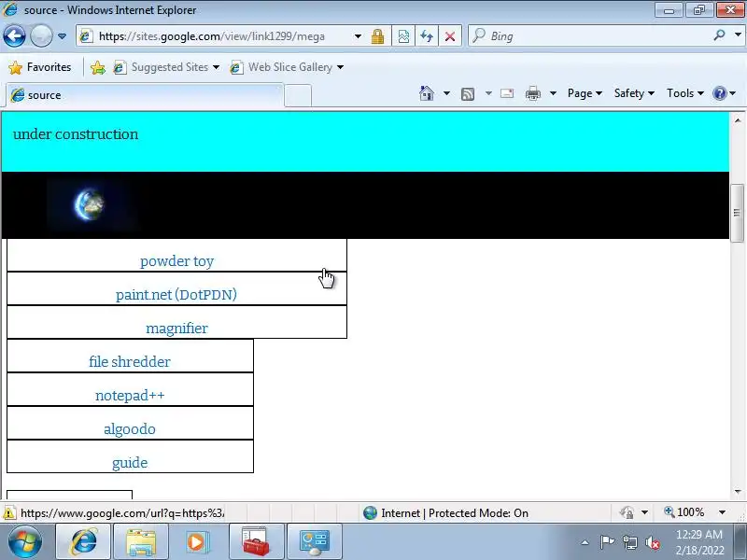Screen dimensions: 747x560
Task: Click the 100% zoom level button
Action: [x=684, y=512]
